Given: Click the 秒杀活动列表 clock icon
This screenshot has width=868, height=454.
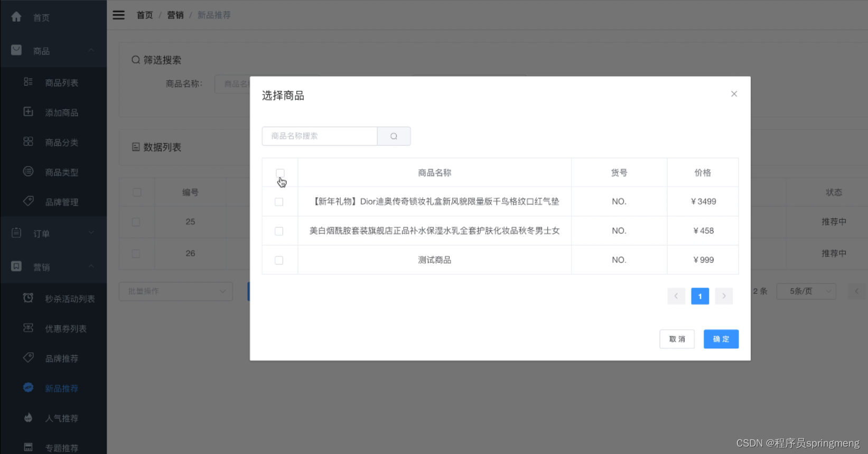Looking at the screenshot, I should point(29,298).
